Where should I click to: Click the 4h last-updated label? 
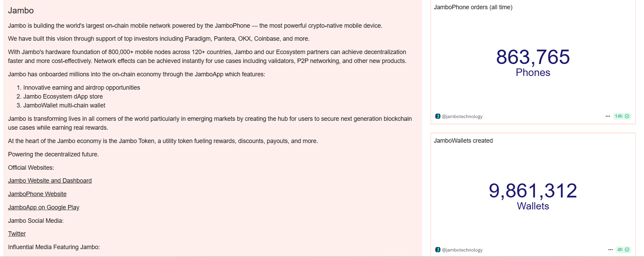(620, 250)
